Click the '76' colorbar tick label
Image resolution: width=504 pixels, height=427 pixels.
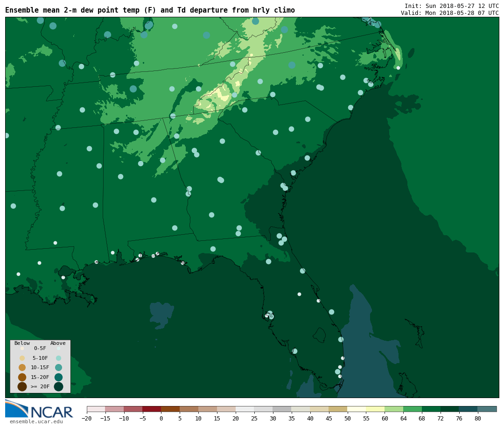(459, 418)
